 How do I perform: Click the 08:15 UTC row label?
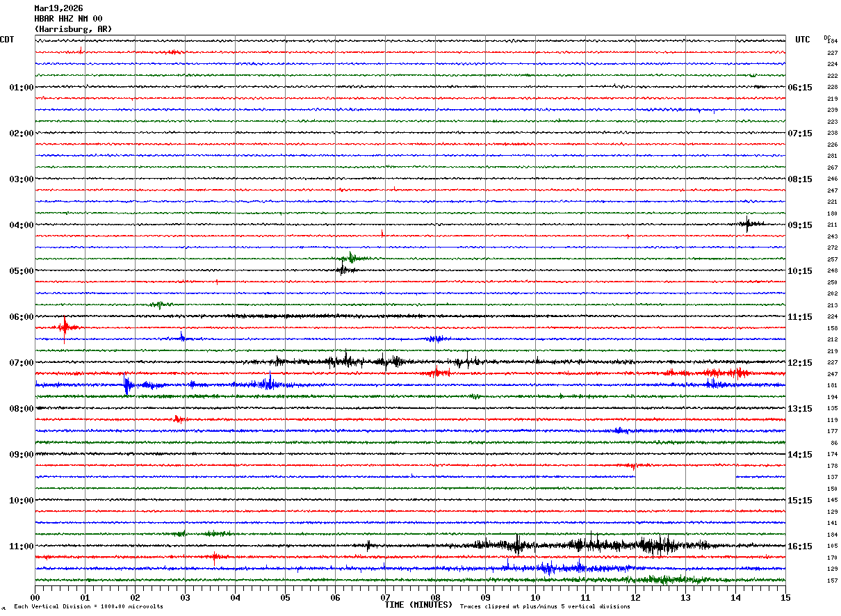[800, 179]
